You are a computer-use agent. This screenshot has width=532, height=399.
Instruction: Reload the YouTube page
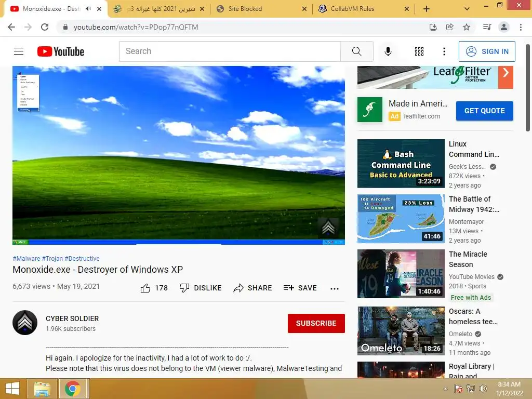pyautogui.click(x=45, y=27)
